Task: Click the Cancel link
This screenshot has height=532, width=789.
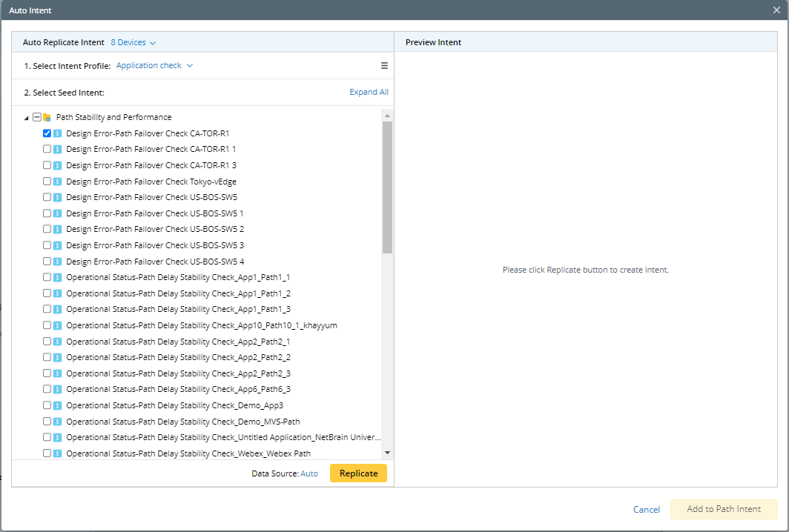Action: pyautogui.click(x=646, y=510)
